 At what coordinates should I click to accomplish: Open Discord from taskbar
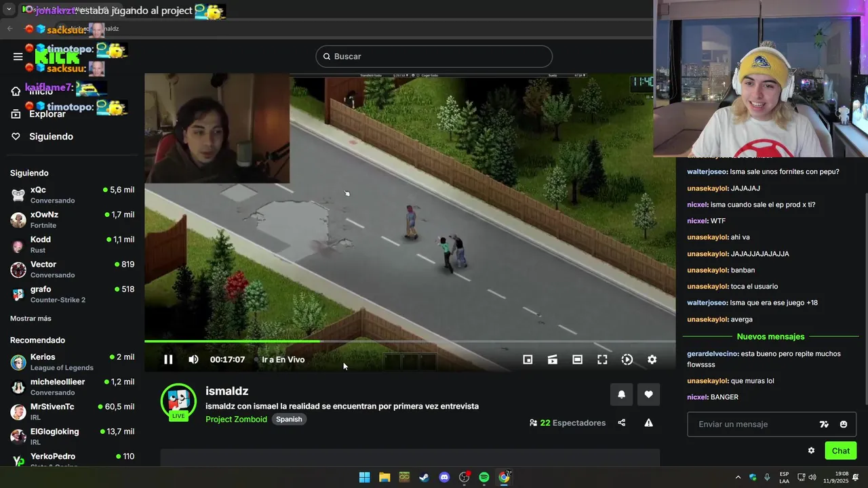coord(444,477)
